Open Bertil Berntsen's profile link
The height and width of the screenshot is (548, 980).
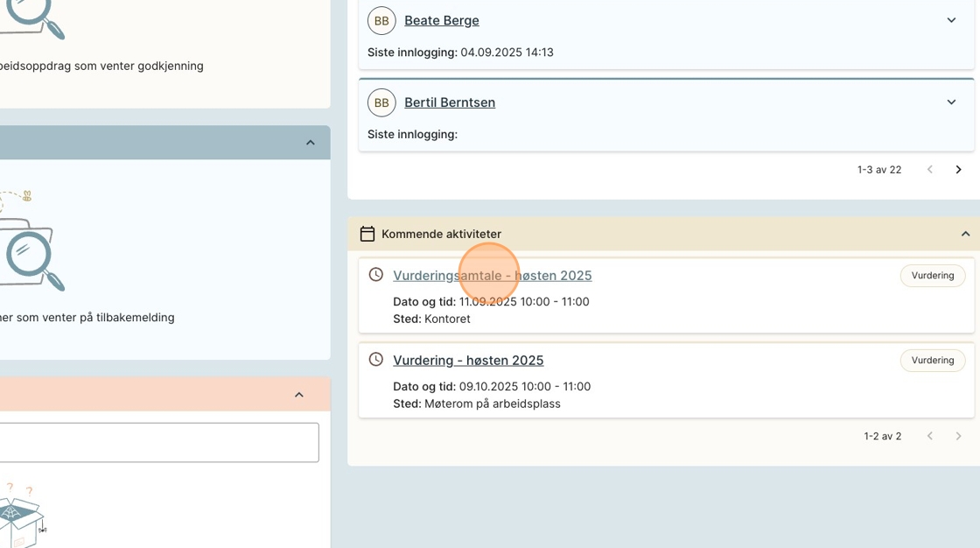[x=449, y=102]
